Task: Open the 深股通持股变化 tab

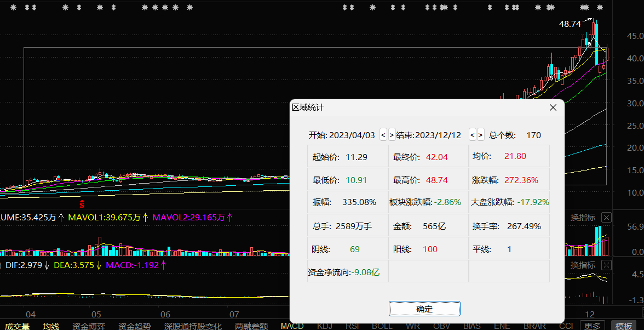Action: click(193, 326)
